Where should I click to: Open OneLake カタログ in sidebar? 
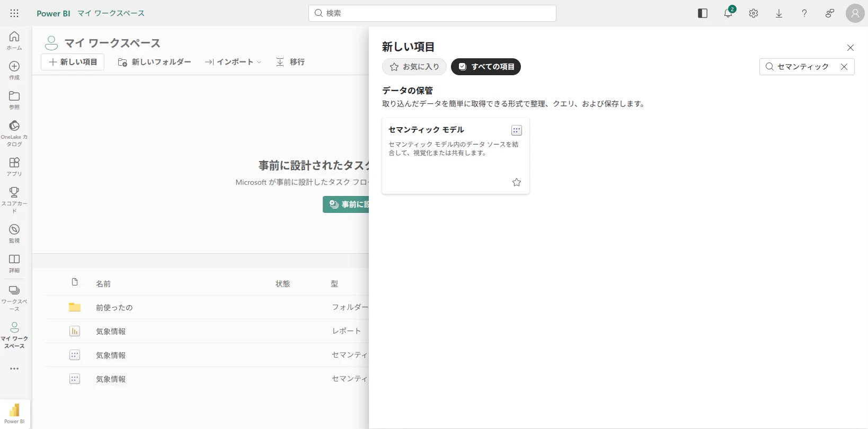(x=14, y=133)
